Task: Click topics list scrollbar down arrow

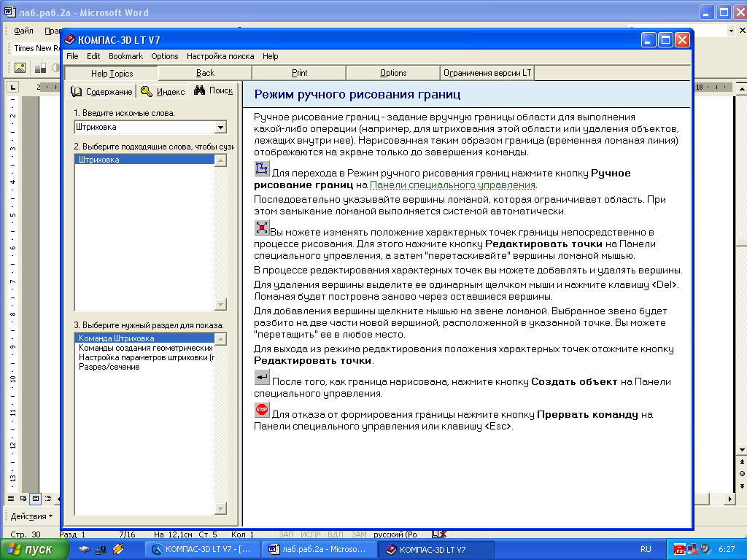Action: pos(220,508)
